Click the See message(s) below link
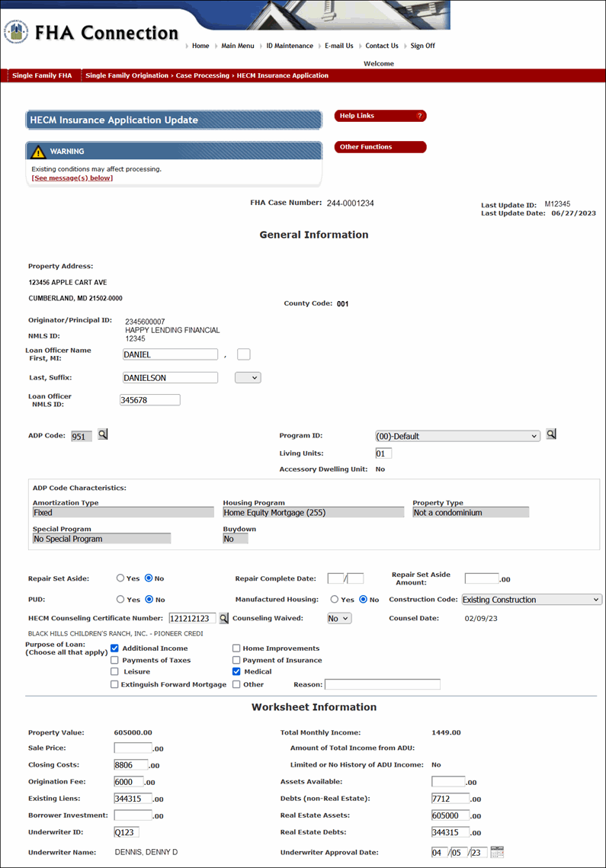Screen dimensions: 606x868 pyautogui.click(x=72, y=178)
